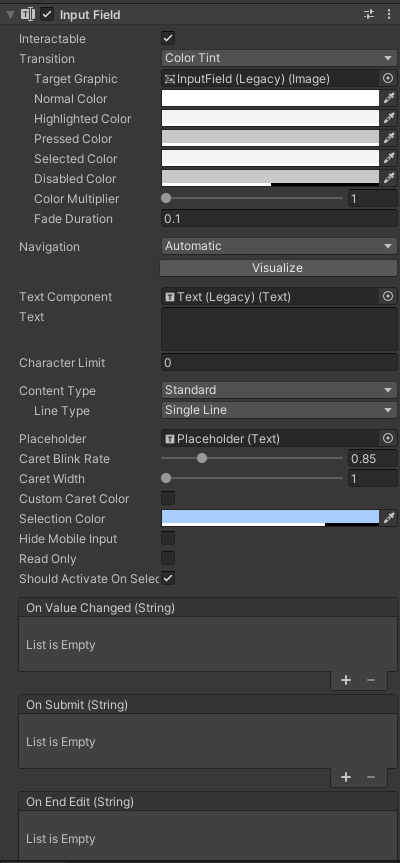This screenshot has height=863, width=400.
Task: Open object picker for Target Graphic
Action: (x=388, y=79)
